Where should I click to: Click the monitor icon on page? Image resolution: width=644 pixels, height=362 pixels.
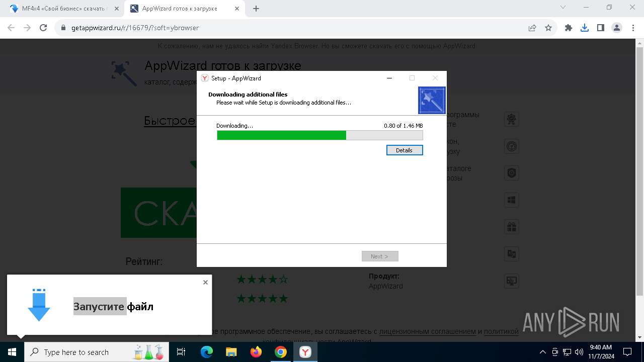point(512,281)
